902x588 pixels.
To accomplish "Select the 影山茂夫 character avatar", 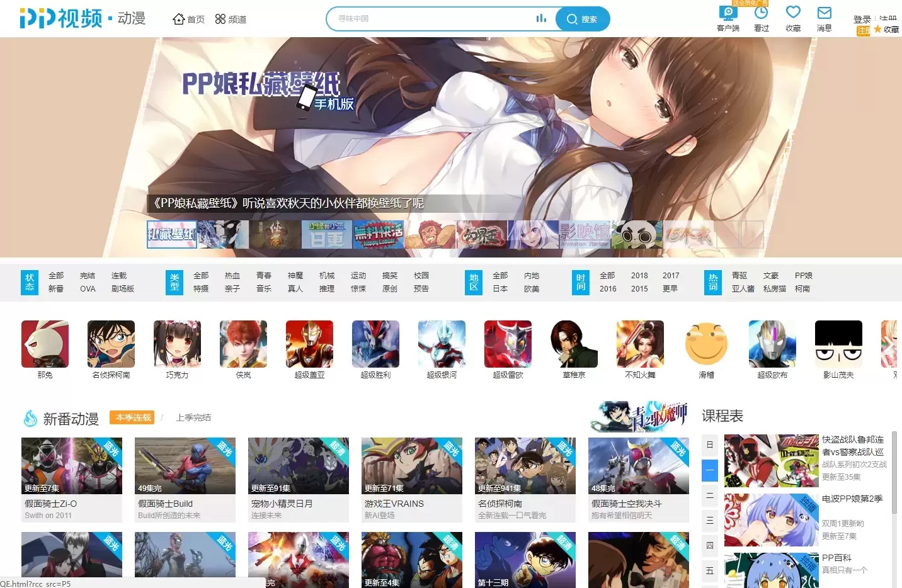I will [838, 344].
